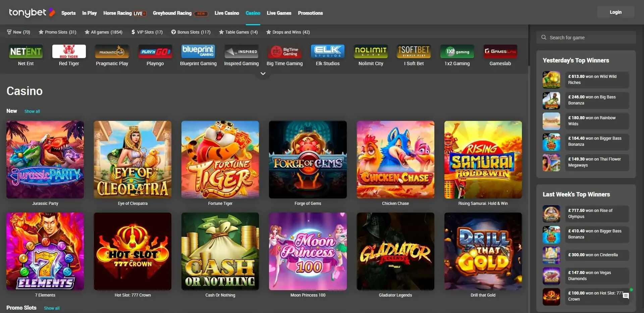Open the Promotions menu item

310,13
